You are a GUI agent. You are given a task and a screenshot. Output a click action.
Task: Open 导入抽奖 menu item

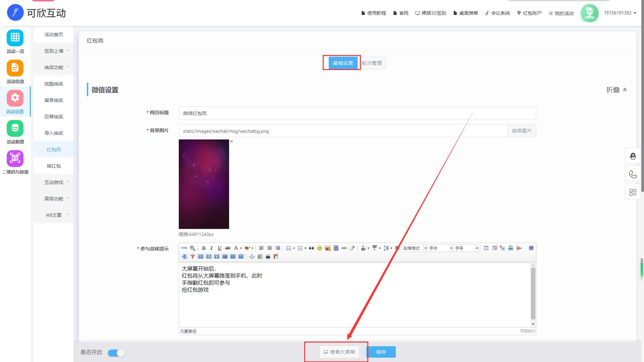coord(54,133)
